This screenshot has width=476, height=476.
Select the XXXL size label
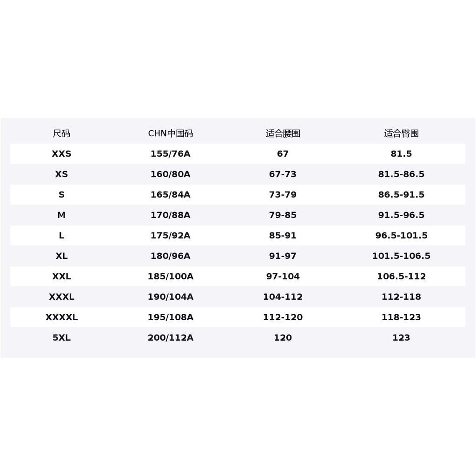[61, 297]
